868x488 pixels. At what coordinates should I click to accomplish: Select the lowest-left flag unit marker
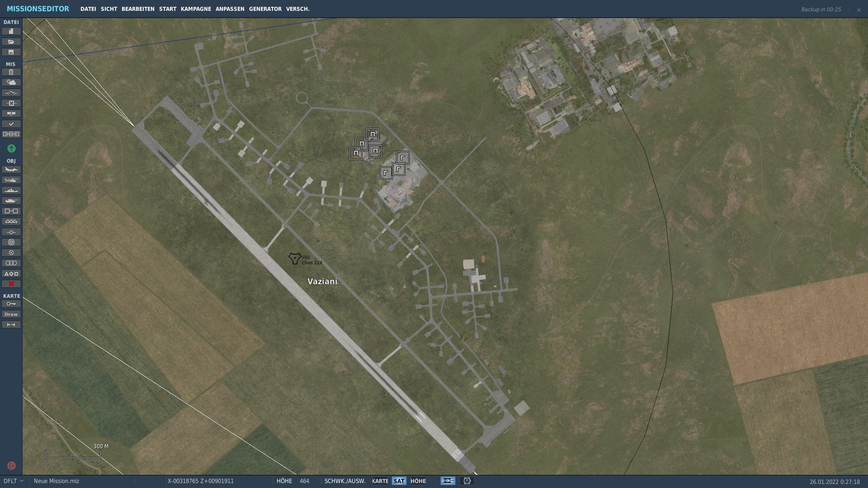click(x=386, y=173)
